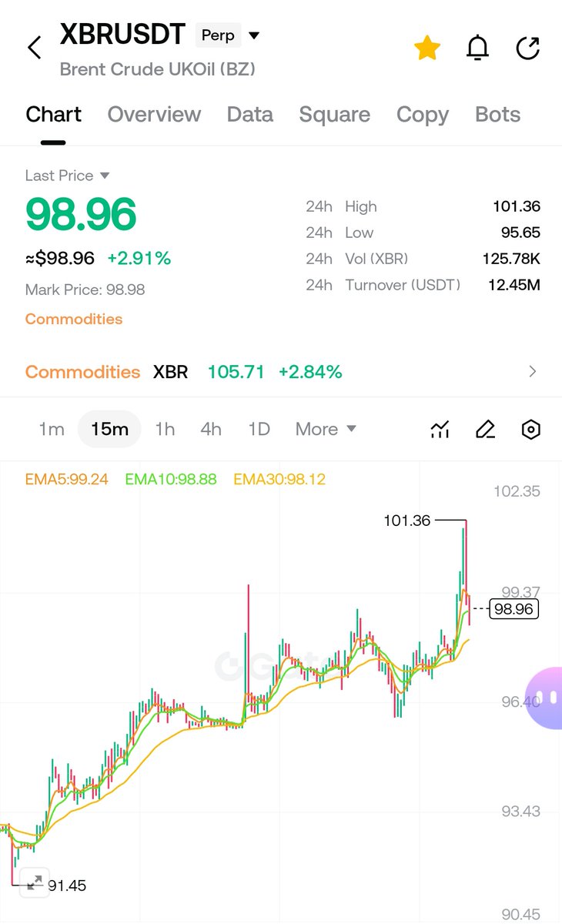Screen dimensions: 562x924
Task: Select the 1h timeframe
Action: [165, 429]
